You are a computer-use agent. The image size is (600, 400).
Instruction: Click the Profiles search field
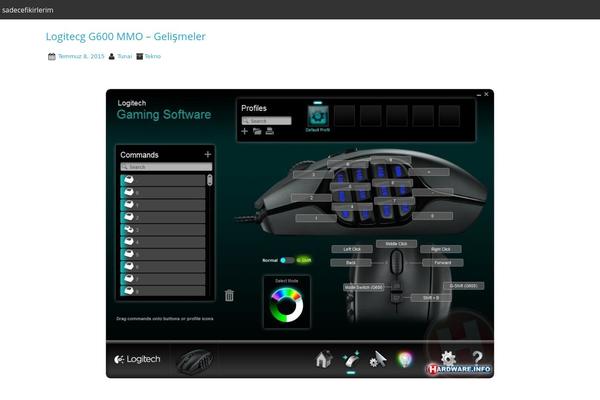pos(266,121)
